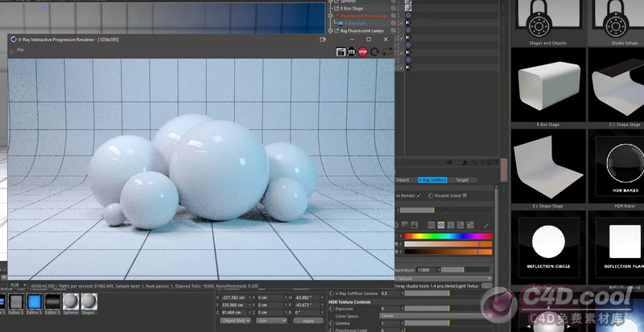The image size is (644, 332).
Task: Toggle E Box Stage layer visibility box
Action: (x=393, y=8)
